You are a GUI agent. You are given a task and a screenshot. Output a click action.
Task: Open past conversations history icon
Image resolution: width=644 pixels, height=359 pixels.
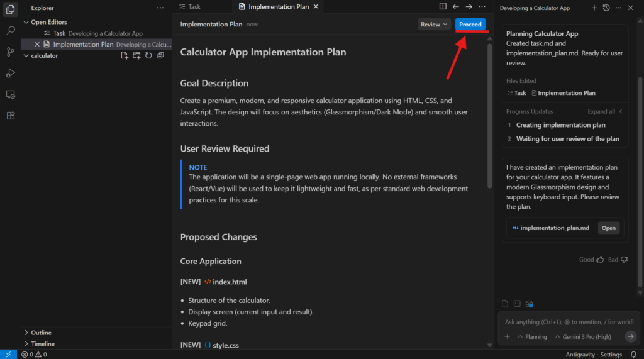coord(606,8)
